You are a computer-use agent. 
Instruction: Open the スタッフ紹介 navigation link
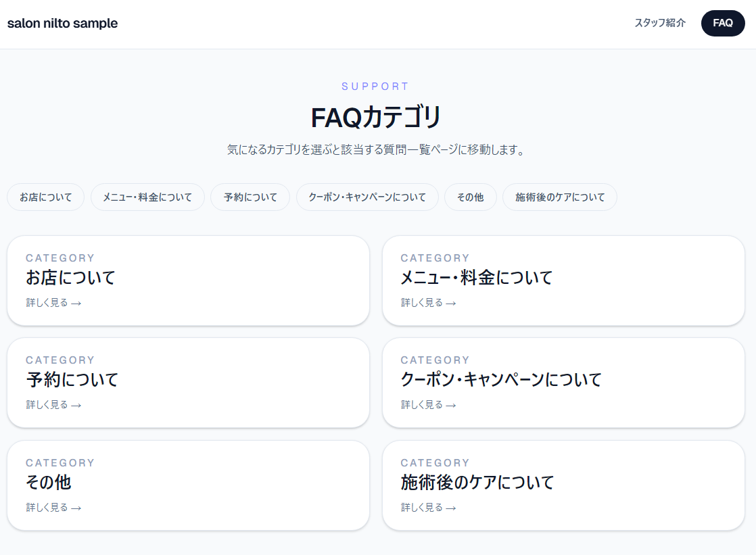pyautogui.click(x=659, y=23)
